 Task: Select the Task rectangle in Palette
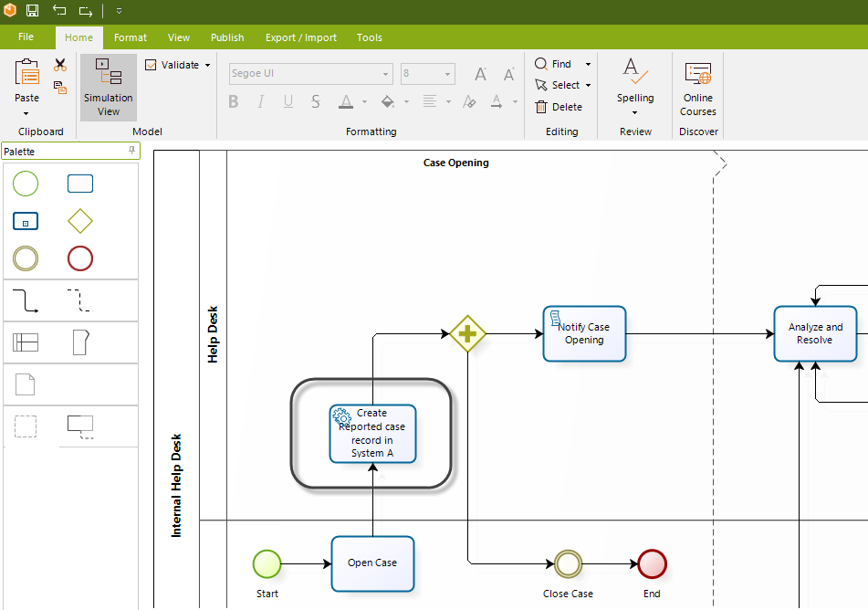pyautogui.click(x=80, y=184)
